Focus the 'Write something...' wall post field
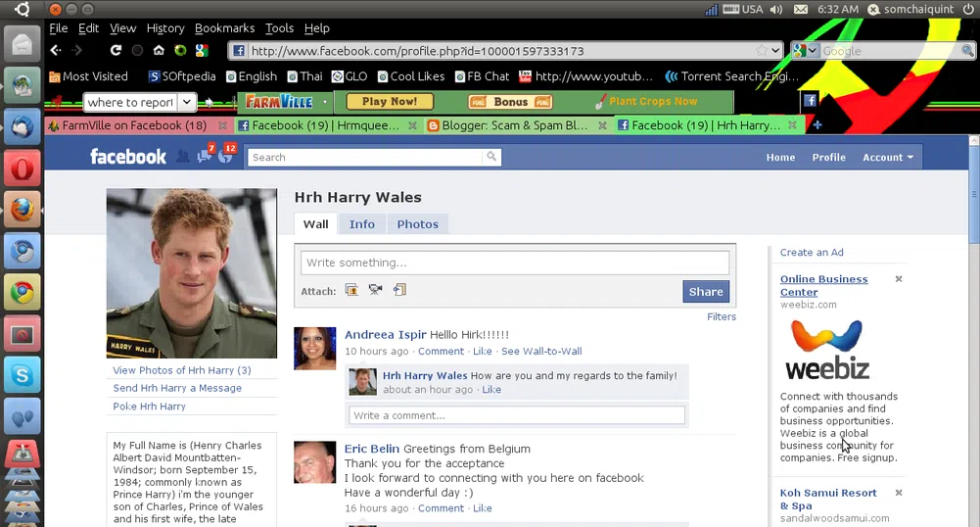980x527 pixels. coord(515,263)
